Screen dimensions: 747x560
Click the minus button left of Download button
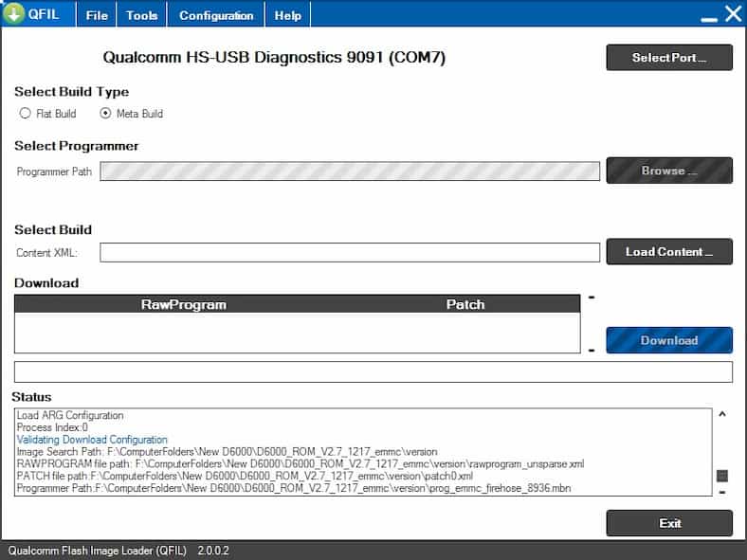(592, 350)
